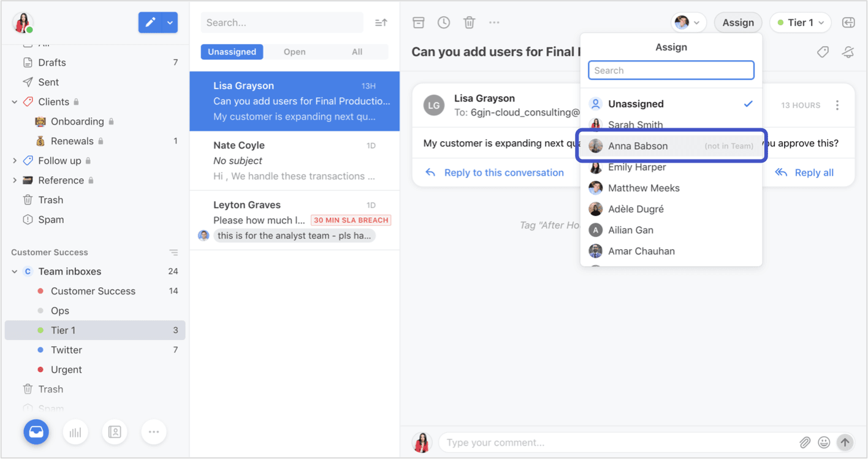Open Leyton Graves conversation
This screenshot has width=868, height=459.
tap(295, 220)
